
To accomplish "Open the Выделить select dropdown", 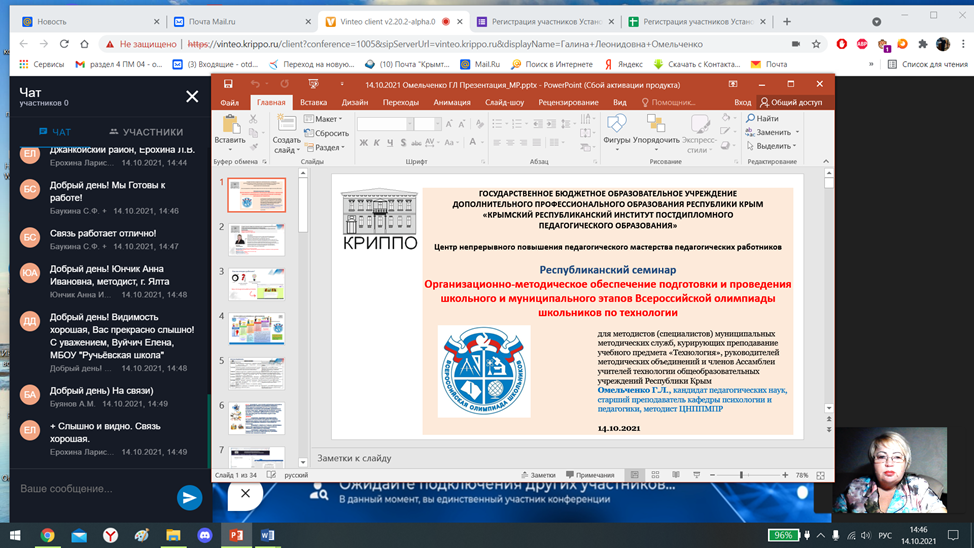I will click(771, 146).
